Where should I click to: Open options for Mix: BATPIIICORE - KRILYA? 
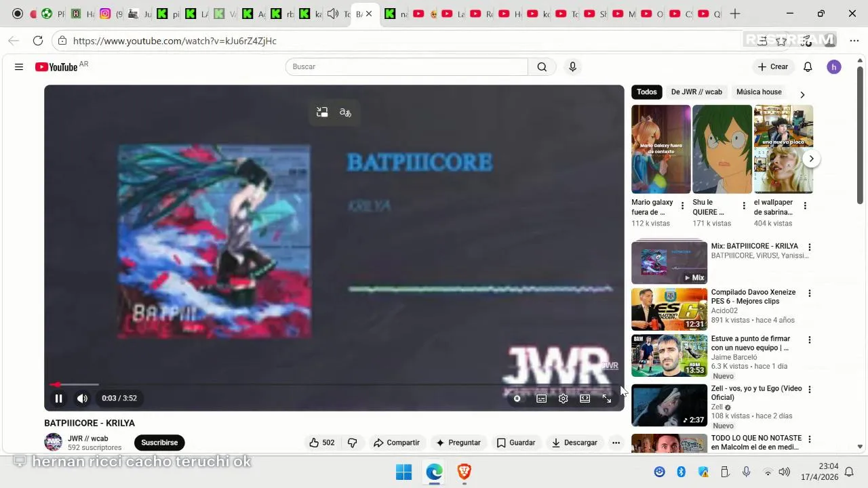click(809, 247)
